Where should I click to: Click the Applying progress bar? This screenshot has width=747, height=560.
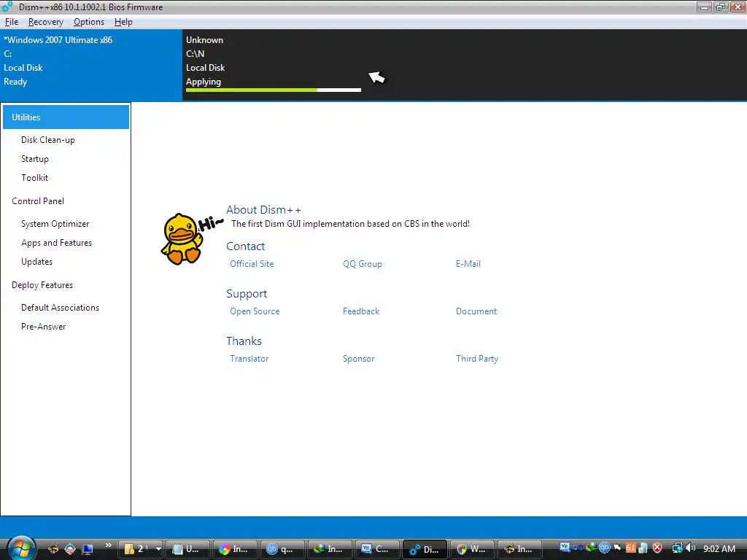274,90
